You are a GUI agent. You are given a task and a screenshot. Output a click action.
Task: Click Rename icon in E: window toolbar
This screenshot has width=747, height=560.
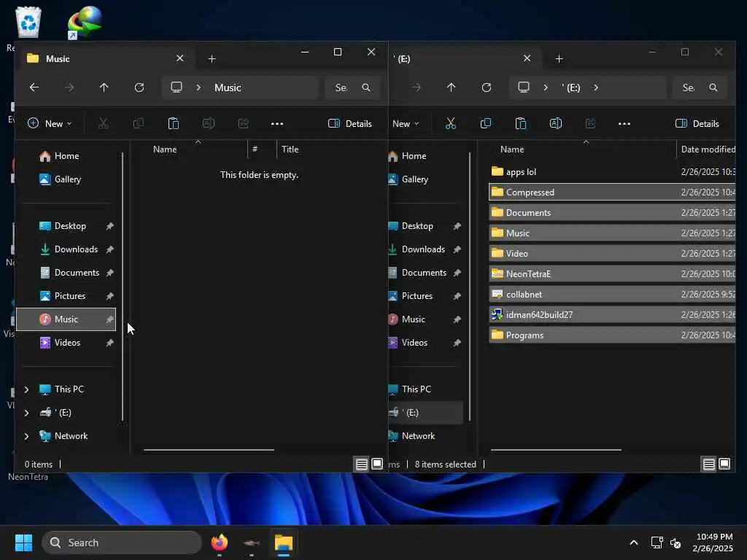click(555, 124)
